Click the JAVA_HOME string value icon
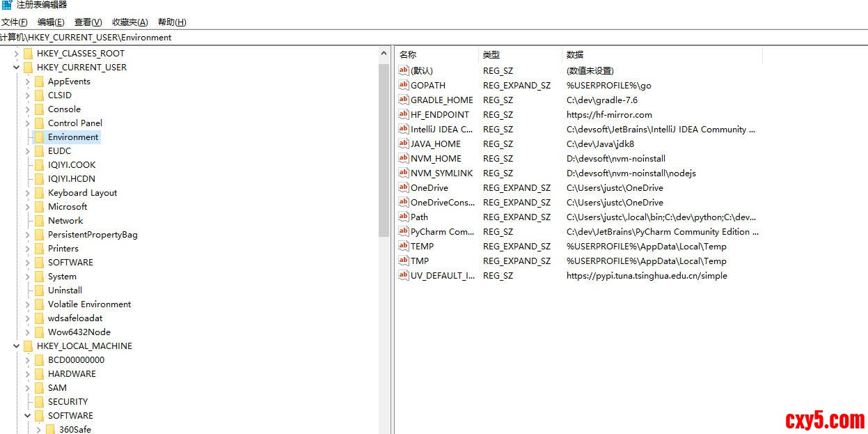Viewport: 868px width, 434px height. pyautogui.click(x=404, y=144)
